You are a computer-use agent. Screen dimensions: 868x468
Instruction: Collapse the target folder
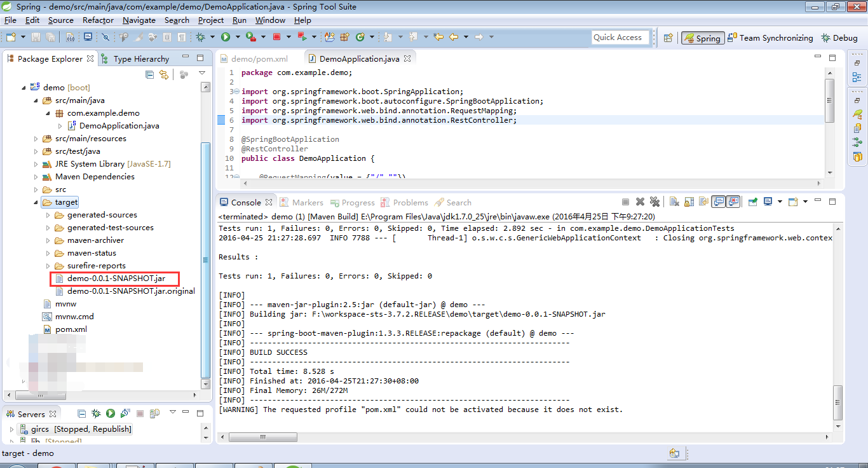click(x=36, y=202)
